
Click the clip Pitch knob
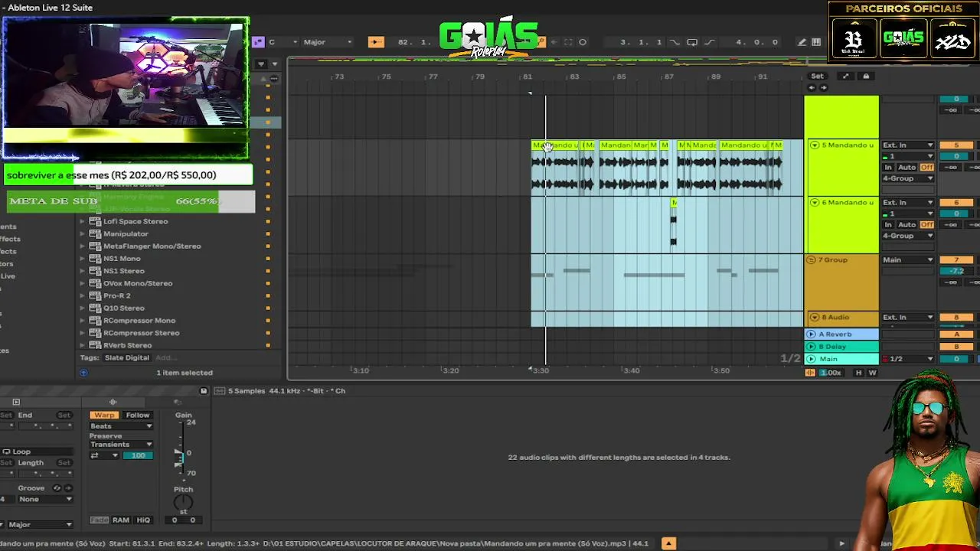(x=183, y=503)
